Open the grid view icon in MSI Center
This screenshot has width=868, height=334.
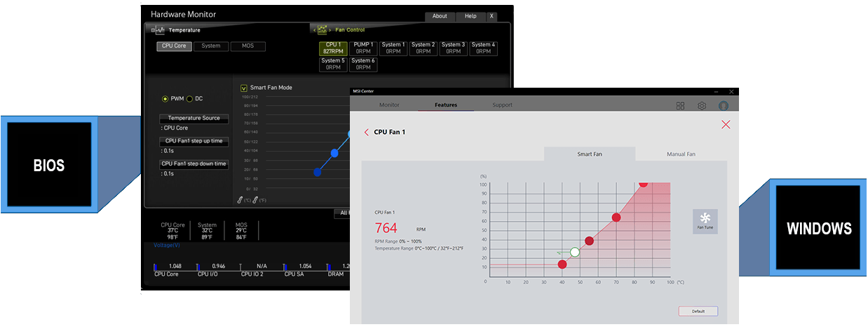pyautogui.click(x=680, y=105)
